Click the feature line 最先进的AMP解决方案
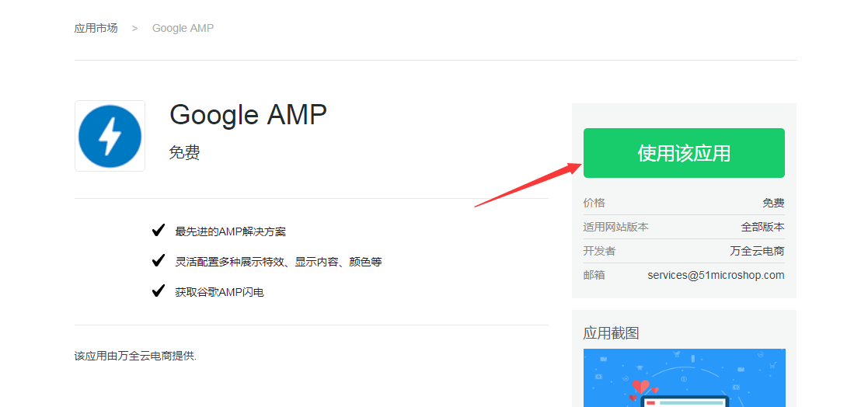Image resolution: width=868 pixels, height=407 pixels. pos(230,231)
